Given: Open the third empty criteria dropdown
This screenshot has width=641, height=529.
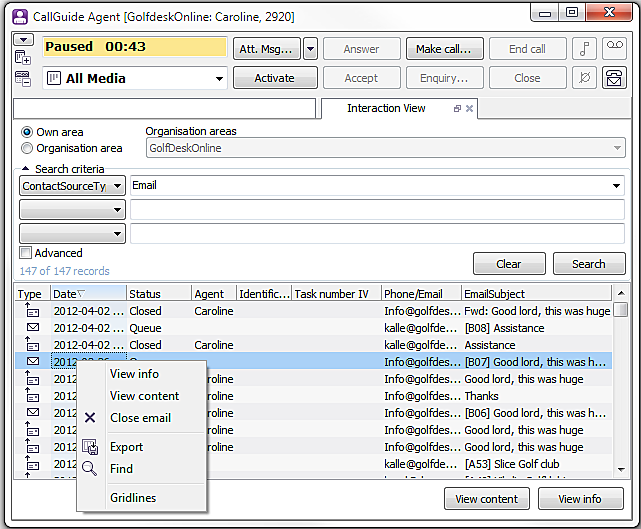Looking at the screenshot, I should [x=72, y=234].
